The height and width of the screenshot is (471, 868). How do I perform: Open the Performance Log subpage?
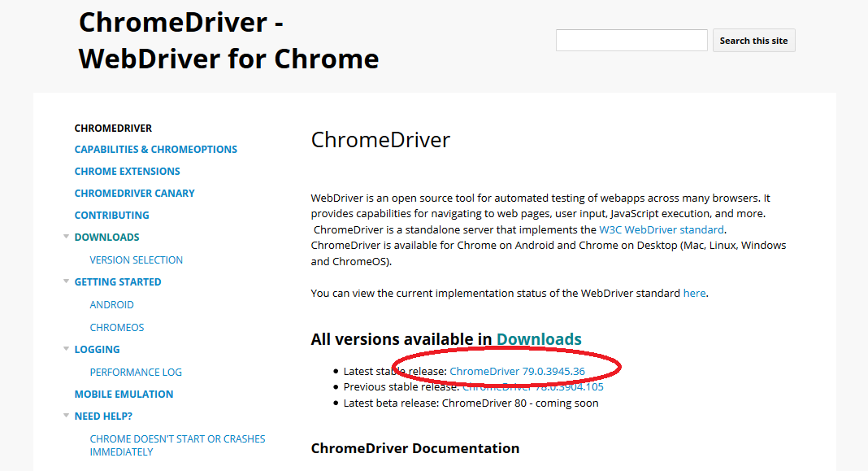pos(136,373)
